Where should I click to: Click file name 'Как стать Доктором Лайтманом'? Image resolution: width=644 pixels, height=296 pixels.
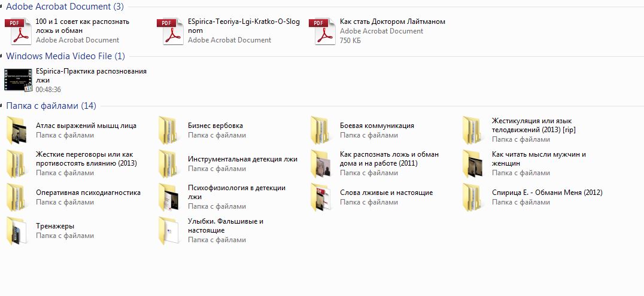pyautogui.click(x=393, y=22)
